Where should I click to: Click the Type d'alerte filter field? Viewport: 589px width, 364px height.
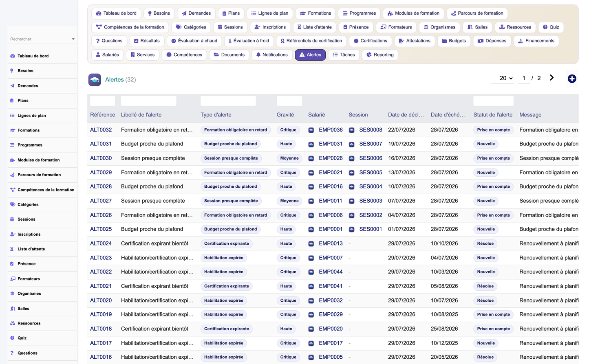pyautogui.click(x=228, y=101)
